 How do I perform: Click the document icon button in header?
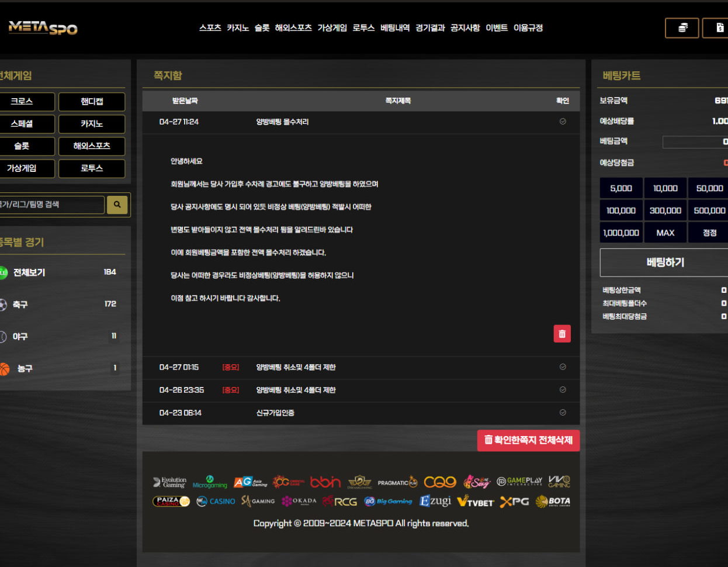click(x=719, y=28)
